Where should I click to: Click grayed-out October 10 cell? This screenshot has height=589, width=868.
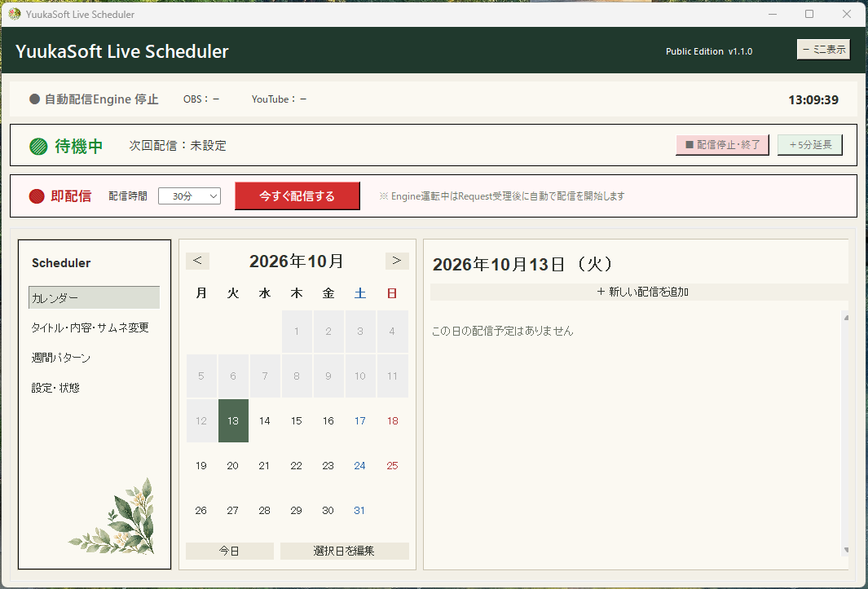click(359, 376)
